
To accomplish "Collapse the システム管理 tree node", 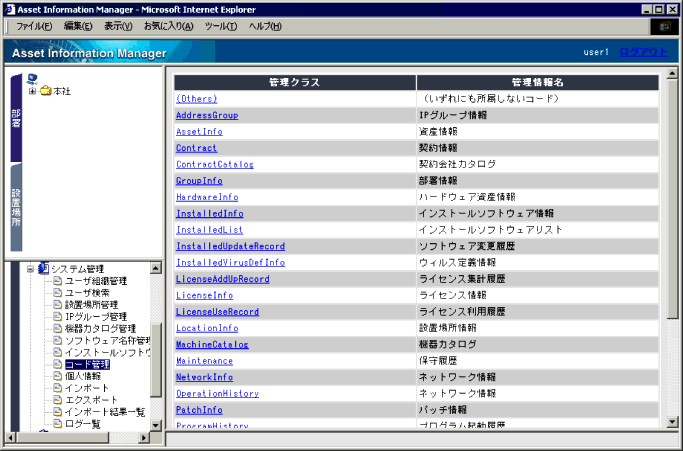I will tap(30, 269).
